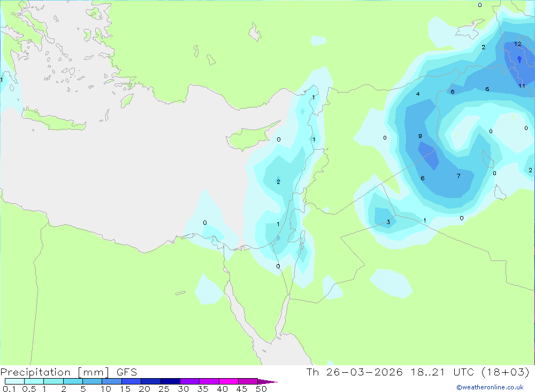
Task: Select the 25–30 mm navy legend swatch
Action: point(170,381)
